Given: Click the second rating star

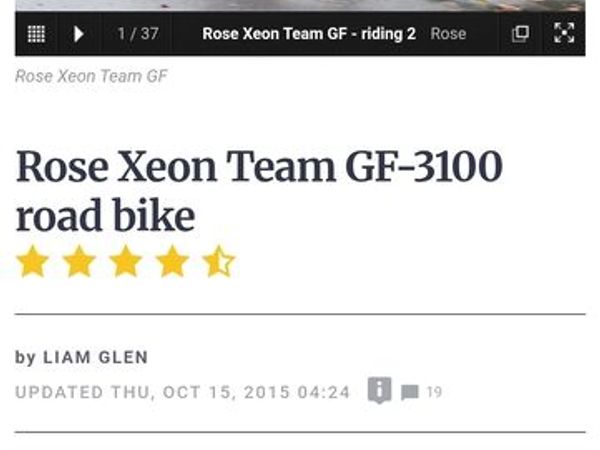Looking at the screenshot, I should [79, 262].
